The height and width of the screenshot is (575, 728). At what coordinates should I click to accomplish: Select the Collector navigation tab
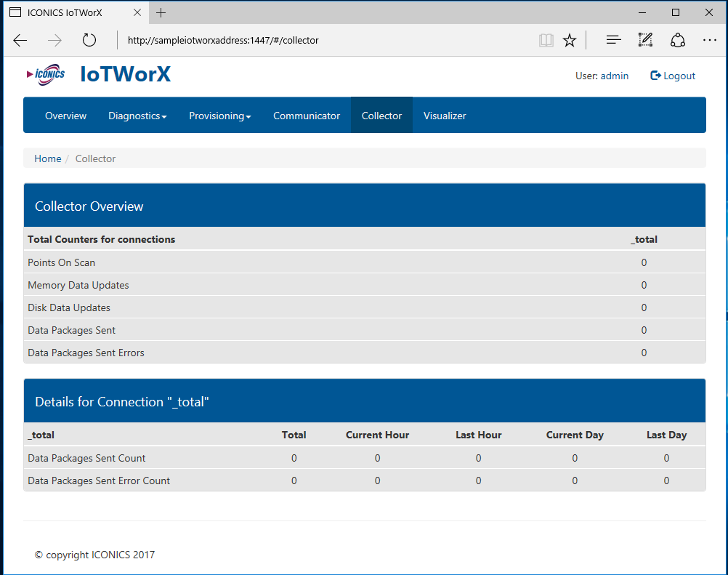[x=381, y=116]
